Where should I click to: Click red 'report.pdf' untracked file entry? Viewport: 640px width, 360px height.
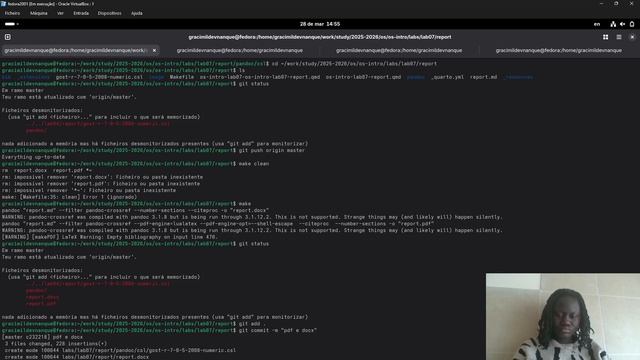point(41,304)
